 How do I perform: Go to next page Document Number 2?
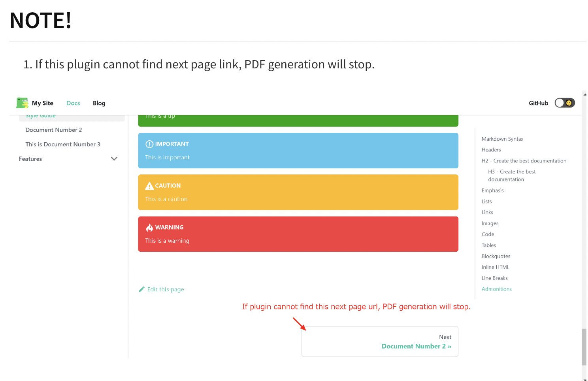[416, 346]
